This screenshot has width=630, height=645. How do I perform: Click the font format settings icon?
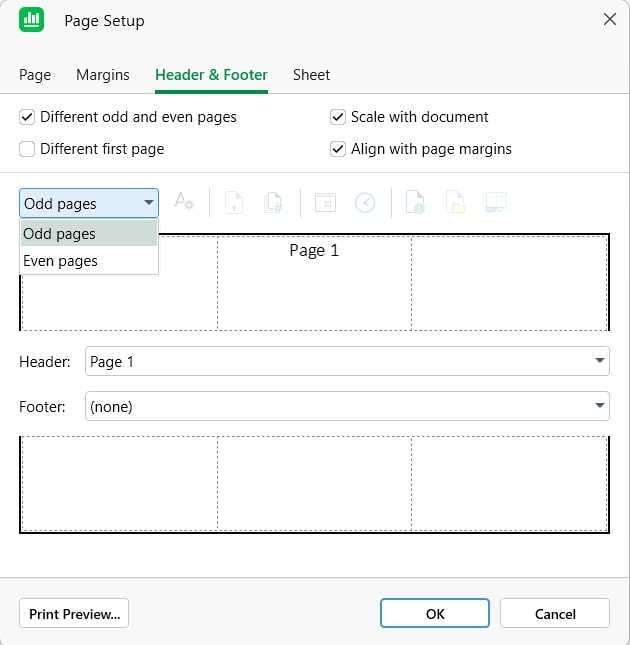tap(184, 203)
